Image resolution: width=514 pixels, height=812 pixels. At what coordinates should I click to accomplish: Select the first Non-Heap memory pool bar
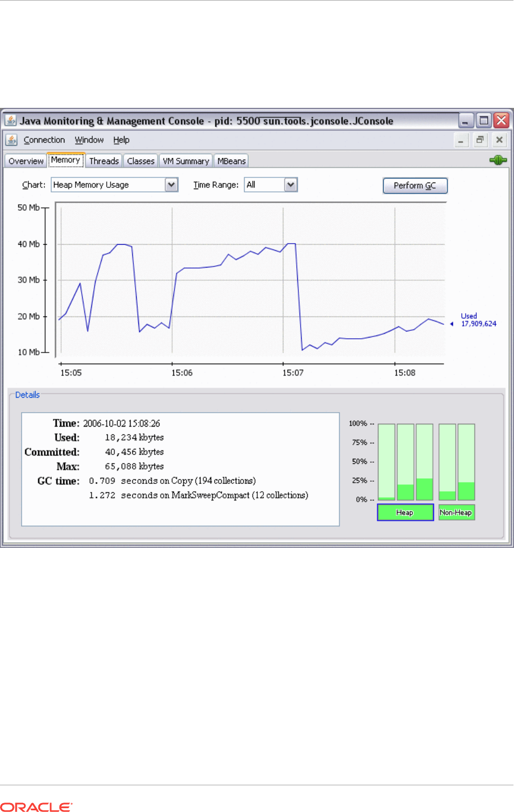tap(447, 462)
